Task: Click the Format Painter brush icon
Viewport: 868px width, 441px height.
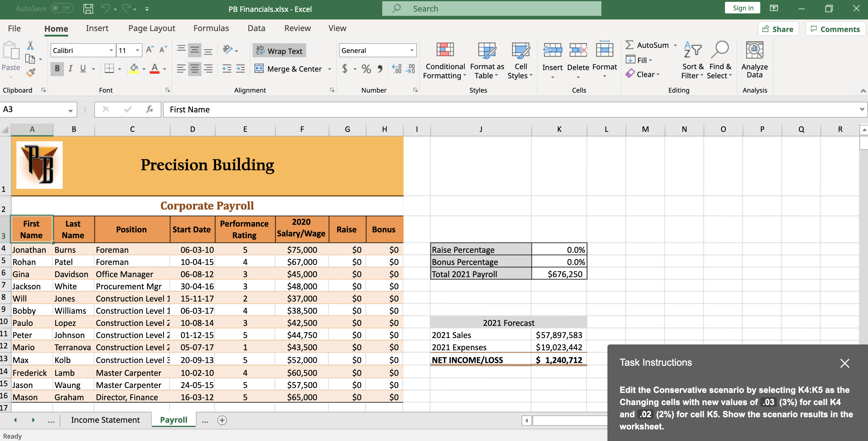Action: [x=31, y=72]
